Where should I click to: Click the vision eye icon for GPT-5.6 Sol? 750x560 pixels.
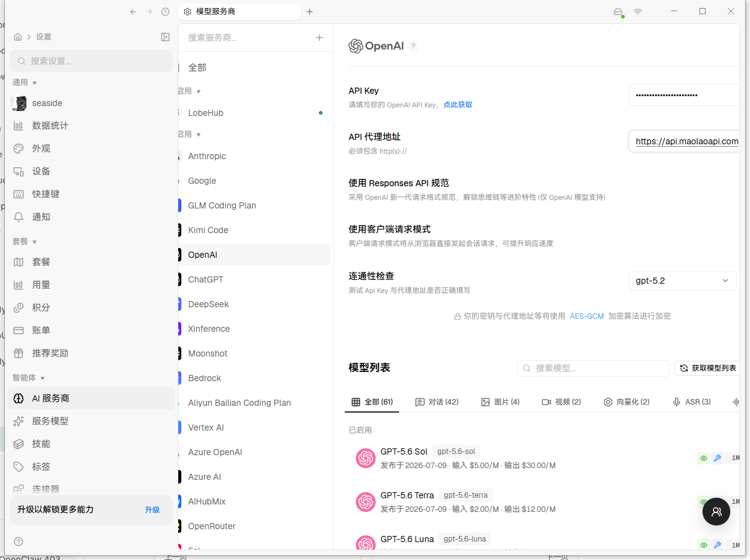pos(704,458)
